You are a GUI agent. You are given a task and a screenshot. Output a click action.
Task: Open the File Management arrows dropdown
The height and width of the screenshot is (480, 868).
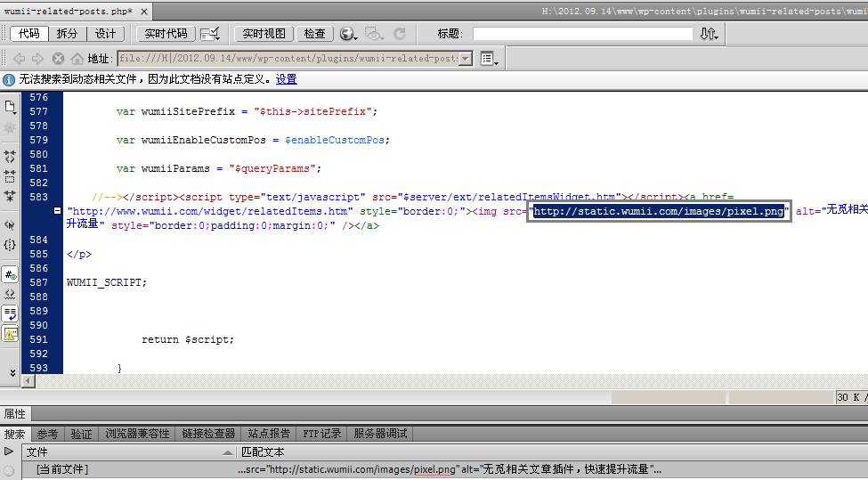tap(709, 34)
